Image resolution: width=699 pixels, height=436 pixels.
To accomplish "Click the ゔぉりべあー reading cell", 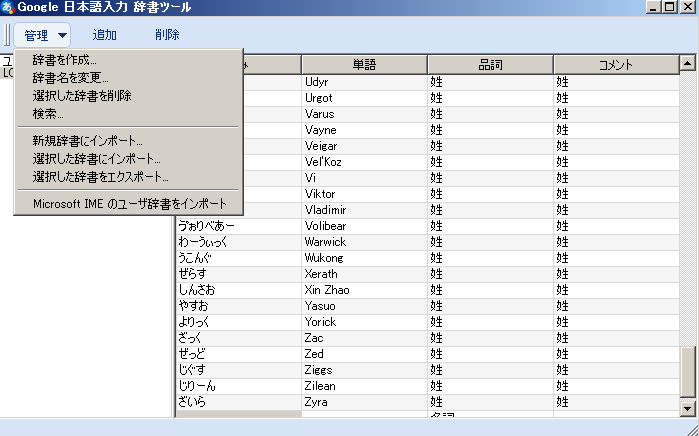I will pyautogui.click(x=238, y=226).
